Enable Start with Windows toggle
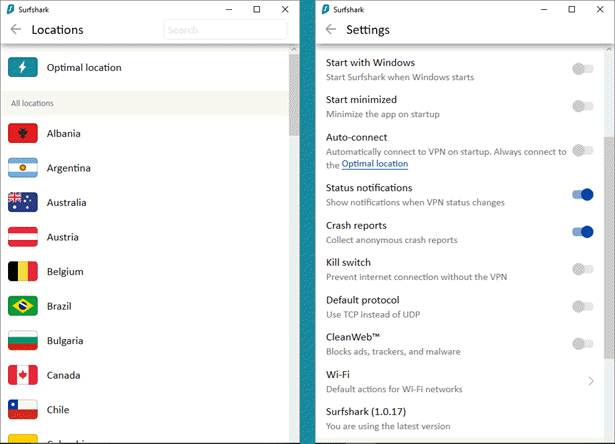 pos(582,69)
